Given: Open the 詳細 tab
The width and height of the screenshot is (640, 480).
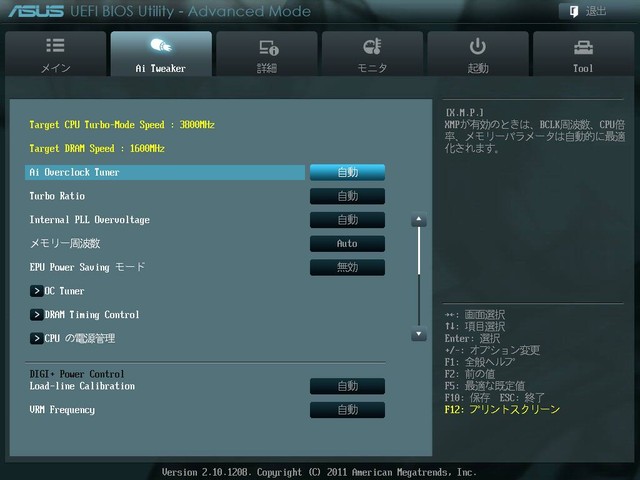Looking at the screenshot, I should [267, 53].
